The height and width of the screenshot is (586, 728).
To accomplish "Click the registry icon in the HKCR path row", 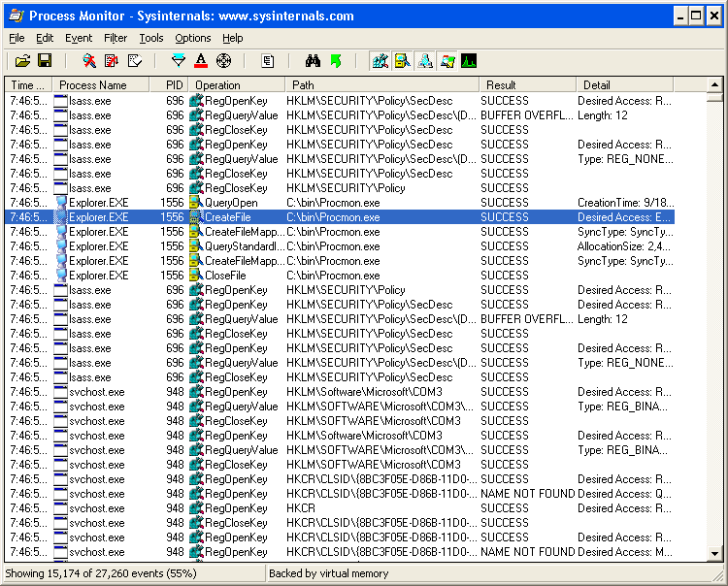I will coord(197,508).
